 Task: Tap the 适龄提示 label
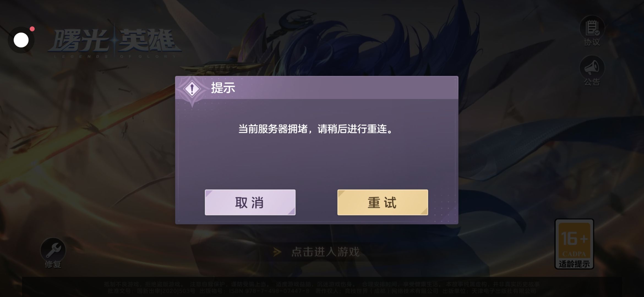(574, 264)
